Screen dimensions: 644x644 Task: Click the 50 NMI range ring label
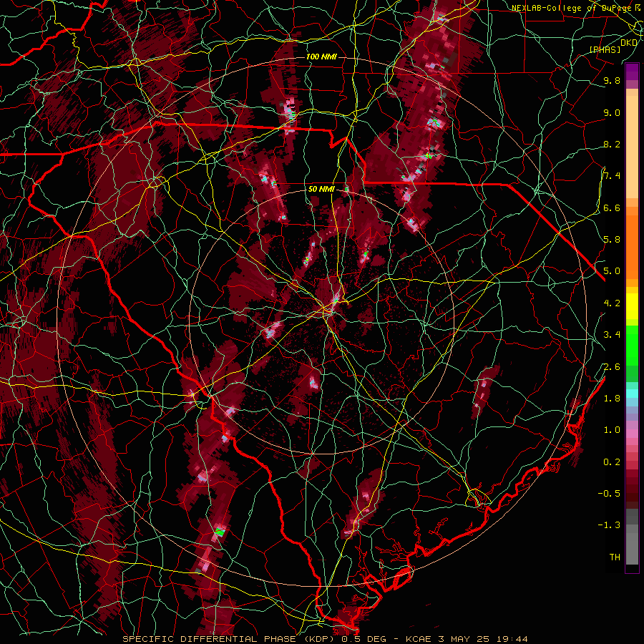(x=321, y=190)
